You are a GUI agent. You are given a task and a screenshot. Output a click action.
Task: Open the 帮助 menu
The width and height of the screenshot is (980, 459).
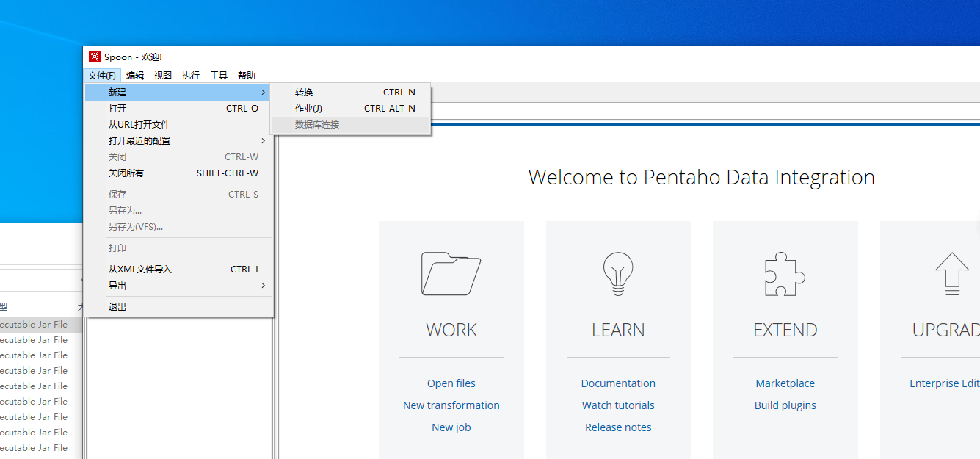point(247,75)
